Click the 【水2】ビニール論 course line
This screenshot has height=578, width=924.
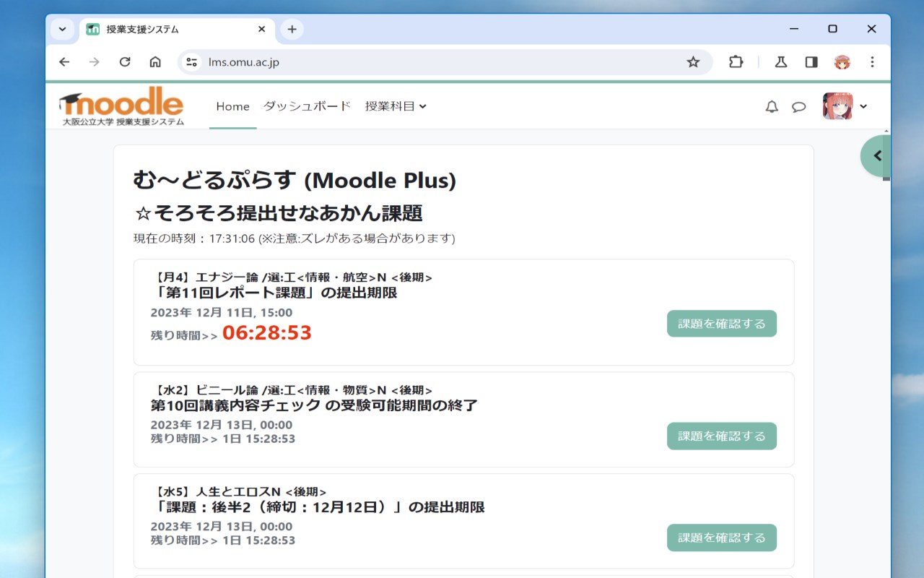point(292,390)
